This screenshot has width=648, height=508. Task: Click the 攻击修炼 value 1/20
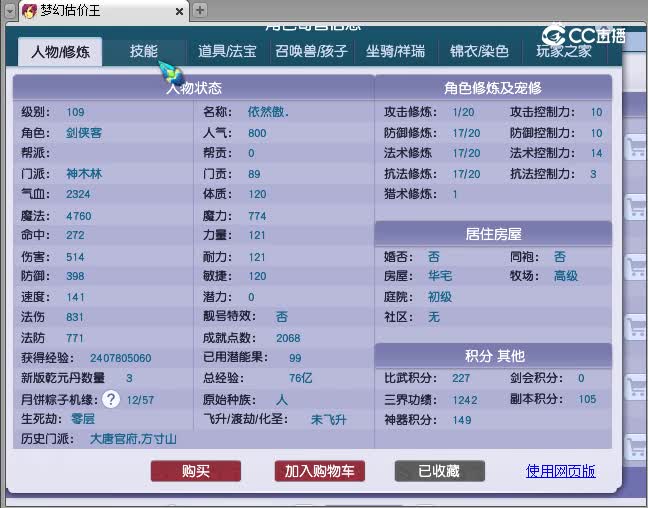point(463,112)
